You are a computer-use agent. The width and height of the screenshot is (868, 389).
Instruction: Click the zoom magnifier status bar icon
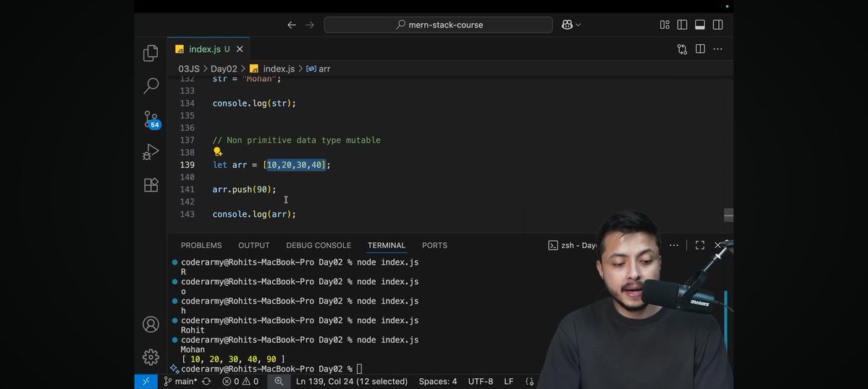pyautogui.click(x=279, y=381)
